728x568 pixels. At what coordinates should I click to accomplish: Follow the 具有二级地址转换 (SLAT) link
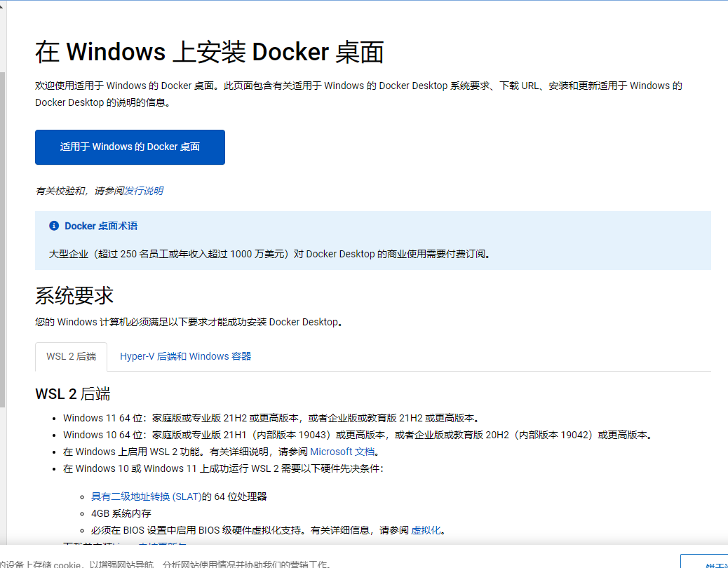[x=146, y=496]
